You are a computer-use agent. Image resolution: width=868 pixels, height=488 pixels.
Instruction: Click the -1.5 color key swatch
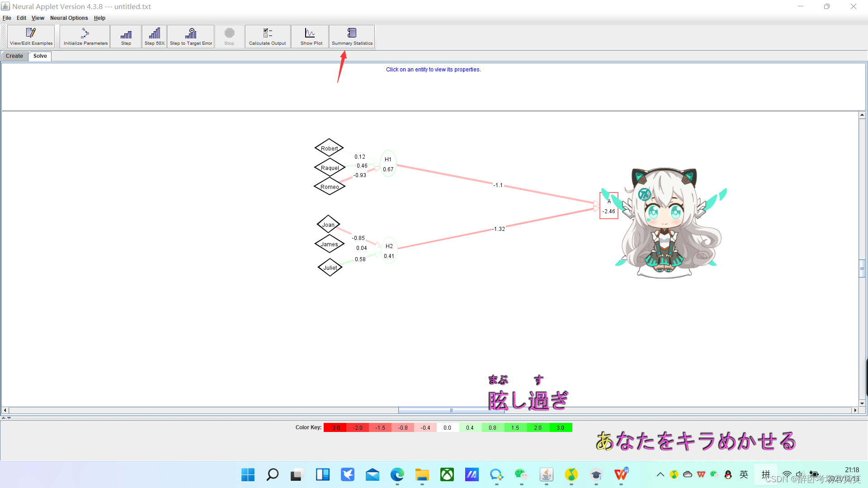380,427
